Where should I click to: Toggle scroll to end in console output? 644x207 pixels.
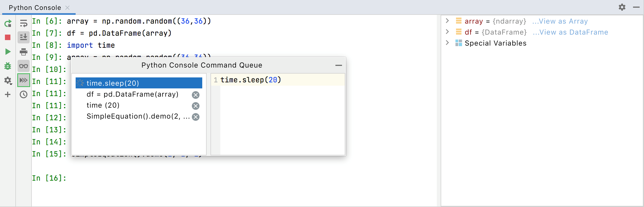pos(23,37)
